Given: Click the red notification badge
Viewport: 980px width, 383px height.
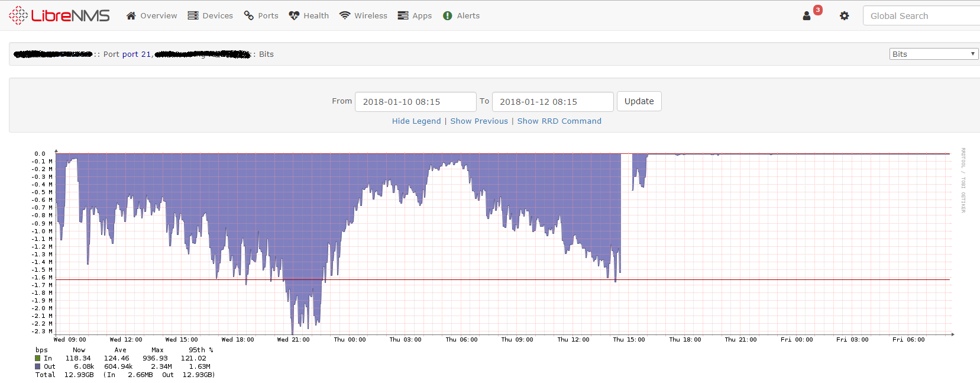Looking at the screenshot, I should pos(818,10).
